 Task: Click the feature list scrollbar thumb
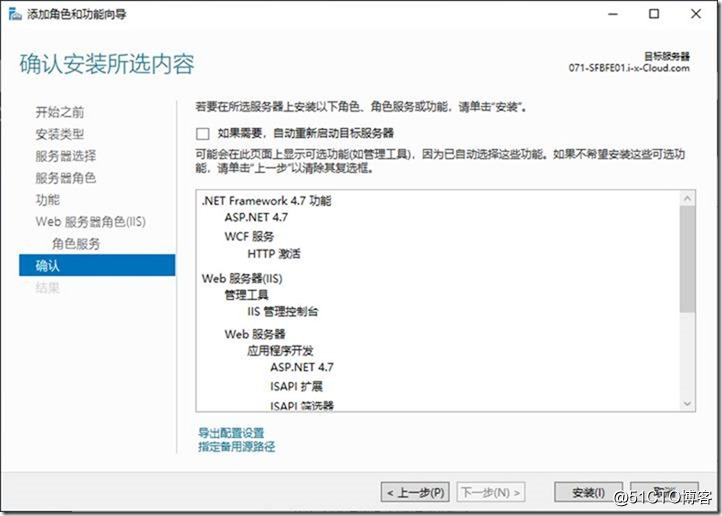tap(687, 259)
